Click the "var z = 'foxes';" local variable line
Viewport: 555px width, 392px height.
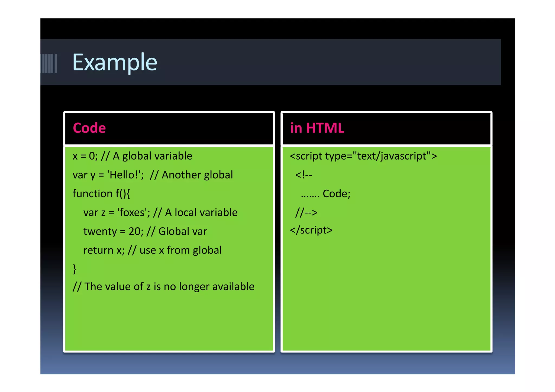click(x=160, y=213)
